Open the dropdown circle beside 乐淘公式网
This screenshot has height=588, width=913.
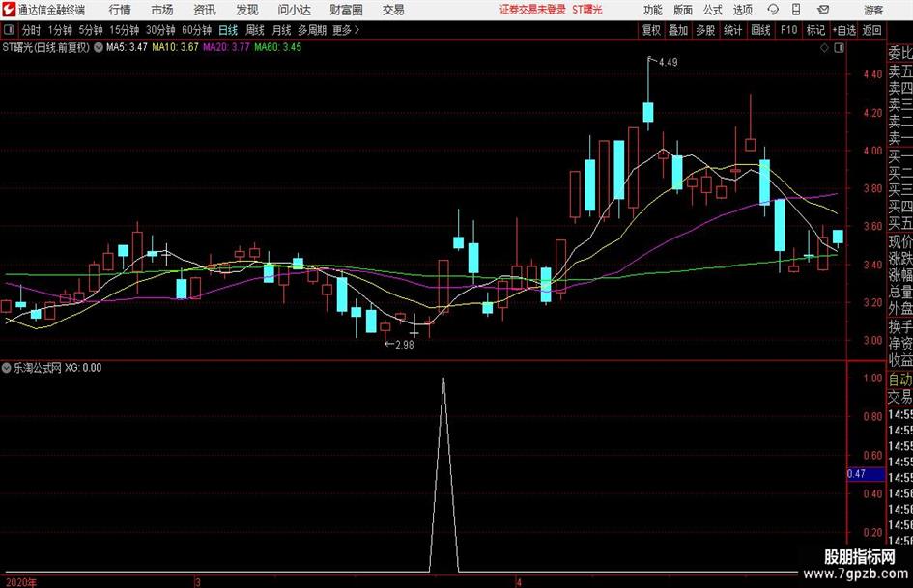tap(7, 367)
